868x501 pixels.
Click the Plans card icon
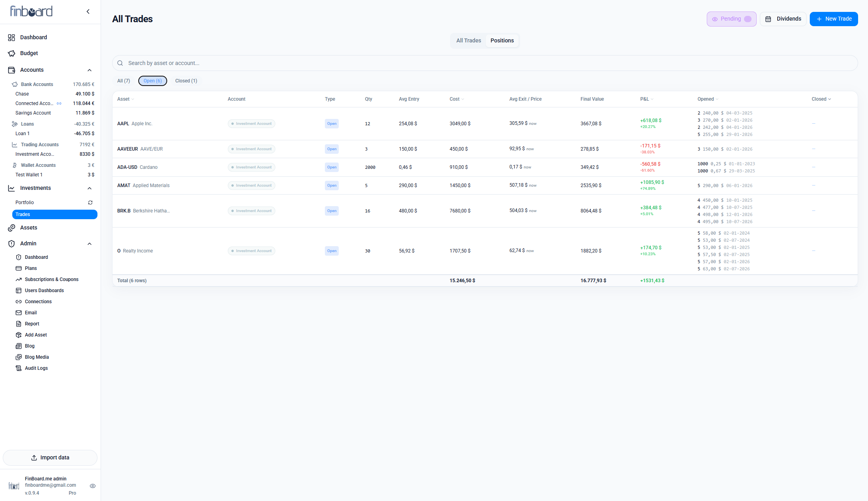pos(19,268)
